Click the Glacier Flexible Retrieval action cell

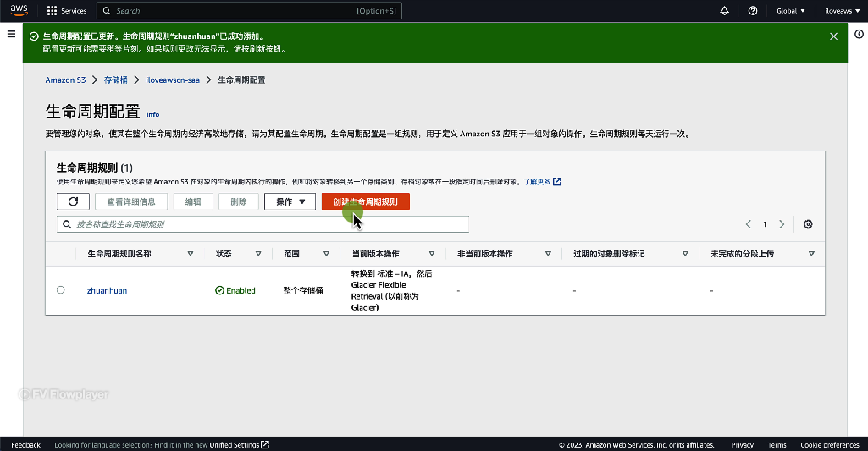[x=391, y=290]
